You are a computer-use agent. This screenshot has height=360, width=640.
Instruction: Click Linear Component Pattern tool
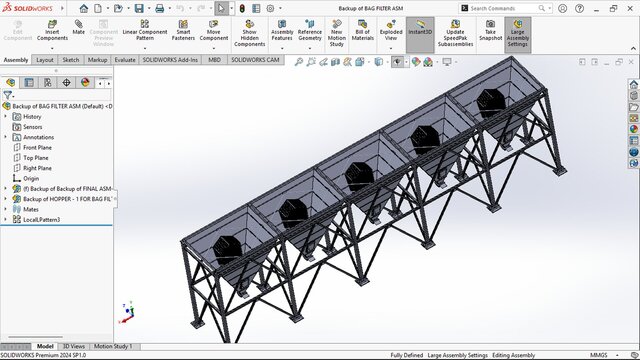pos(145,31)
